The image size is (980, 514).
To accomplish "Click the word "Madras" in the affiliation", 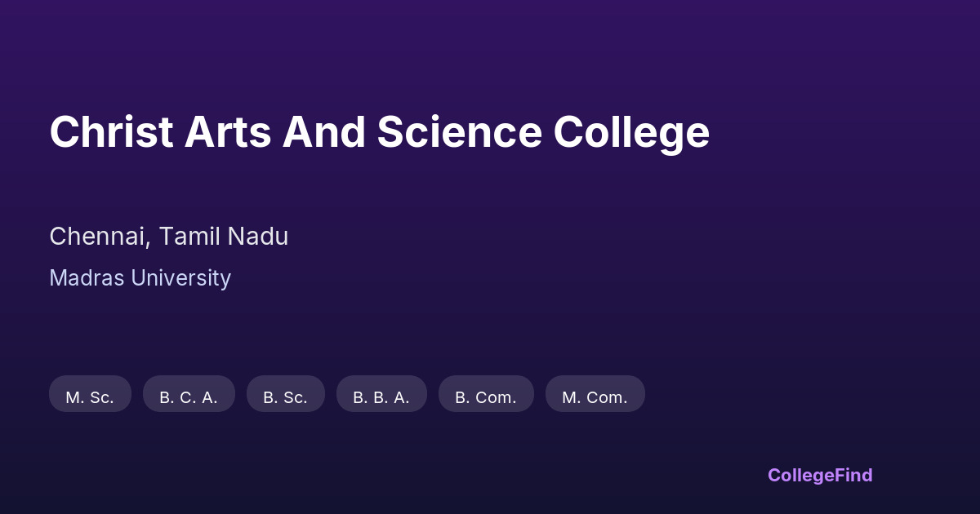I will pyautogui.click(x=87, y=278).
